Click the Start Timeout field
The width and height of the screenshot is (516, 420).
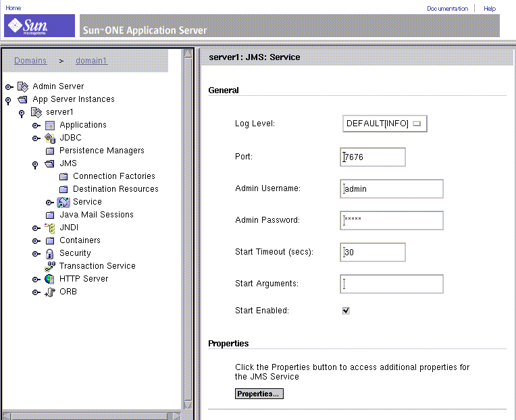coord(373,253)
